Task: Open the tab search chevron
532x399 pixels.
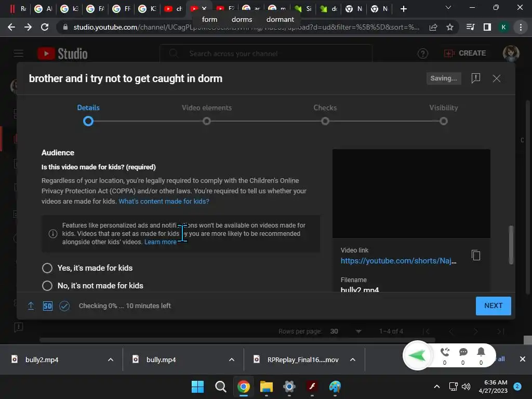Action: 448,7
